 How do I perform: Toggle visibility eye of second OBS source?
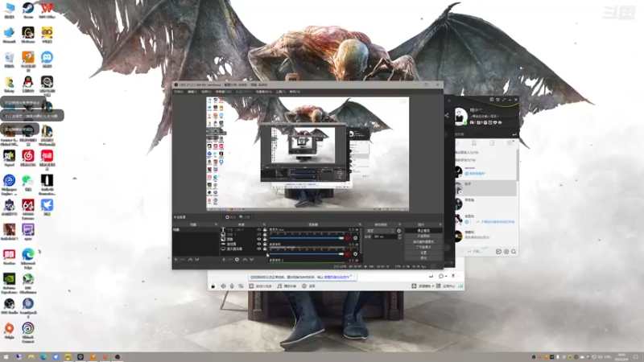258,234
